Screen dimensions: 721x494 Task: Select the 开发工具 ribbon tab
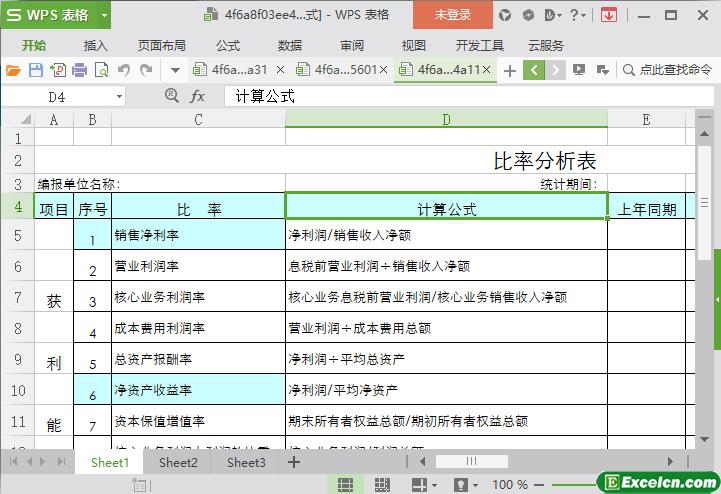(480, 46)
